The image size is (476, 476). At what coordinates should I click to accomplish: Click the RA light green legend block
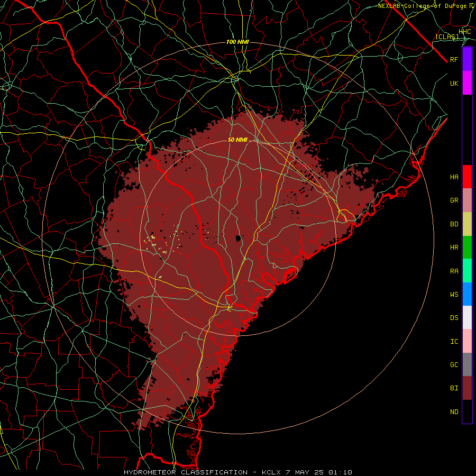point(467,271)
